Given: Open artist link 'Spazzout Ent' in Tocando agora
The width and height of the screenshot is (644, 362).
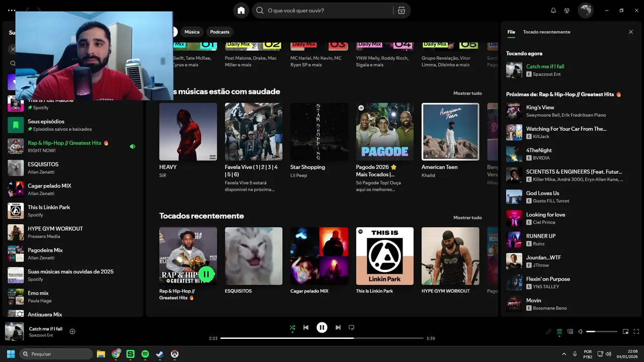Looking at the screenshot, I should (x=547, y=74).
